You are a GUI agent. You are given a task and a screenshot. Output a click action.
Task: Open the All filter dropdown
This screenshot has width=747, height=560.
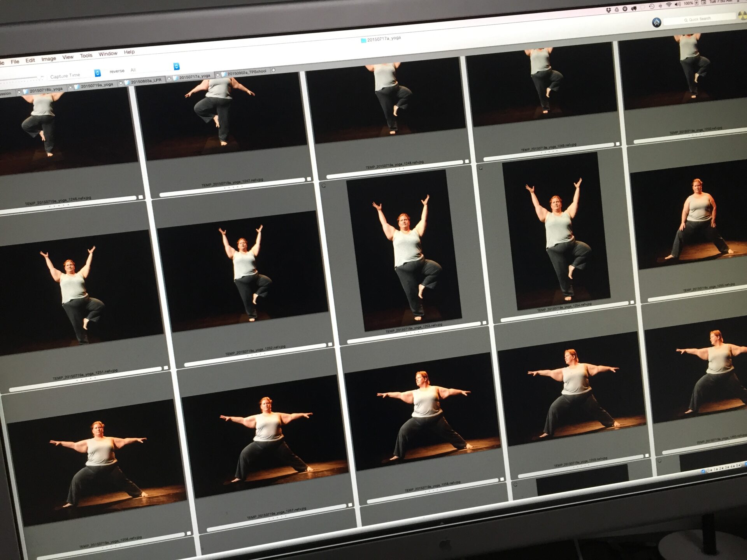pyautogui.click(x=176, y=66)
